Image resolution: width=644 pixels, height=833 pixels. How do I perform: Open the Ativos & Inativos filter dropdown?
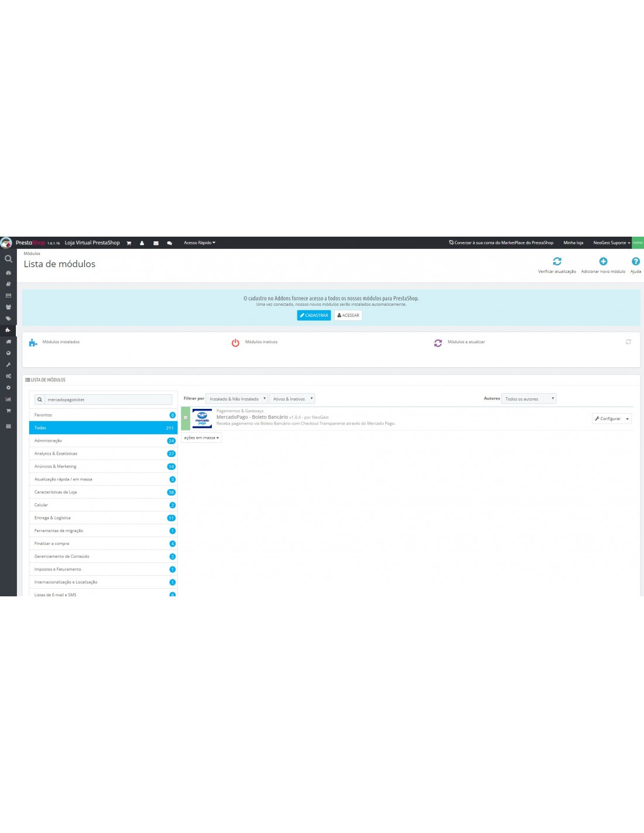coord(292,399)
